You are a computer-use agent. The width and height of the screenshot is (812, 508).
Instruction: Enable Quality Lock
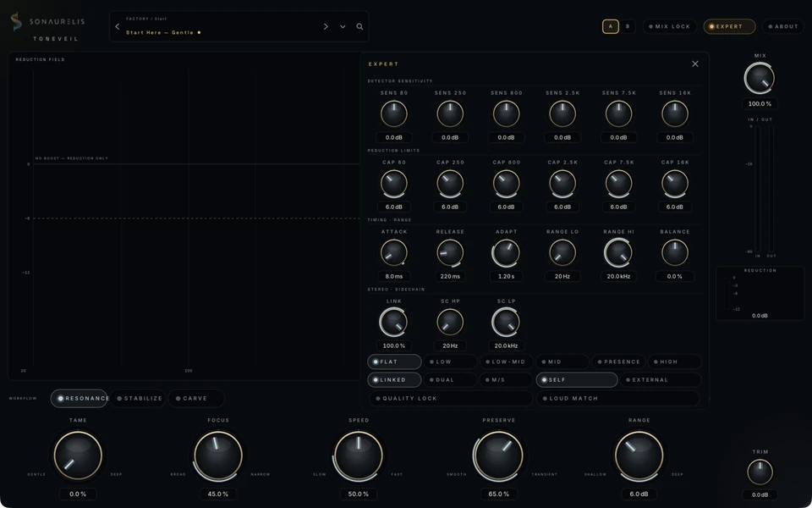(x=451, y=399)
